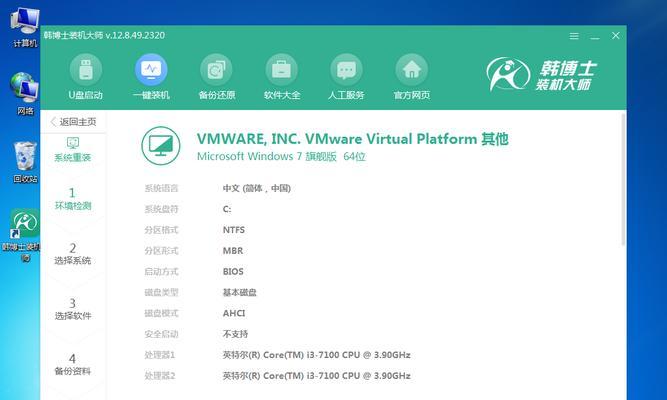Click the vertical scrollbar in the info panel
667x400 pixels.
(x=623, y=179)
